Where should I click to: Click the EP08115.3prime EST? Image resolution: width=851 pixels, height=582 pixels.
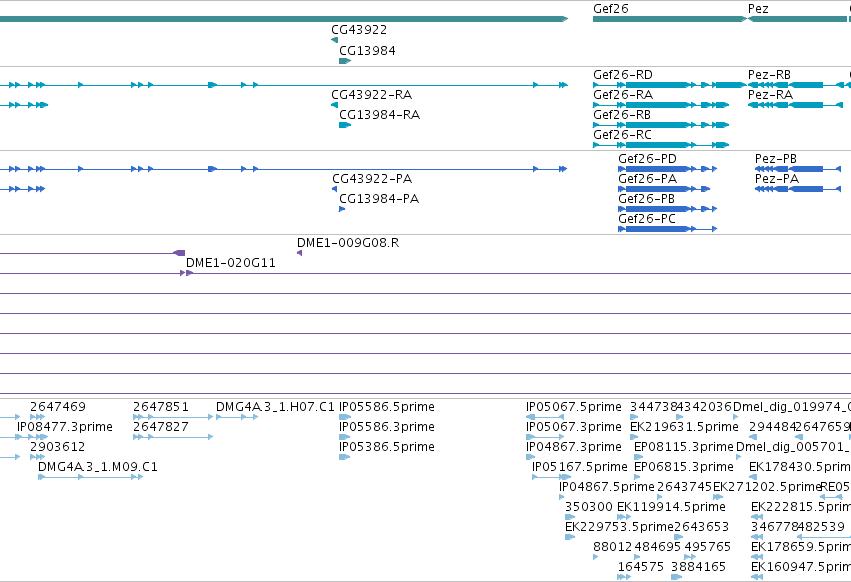(x=639, y=457)
